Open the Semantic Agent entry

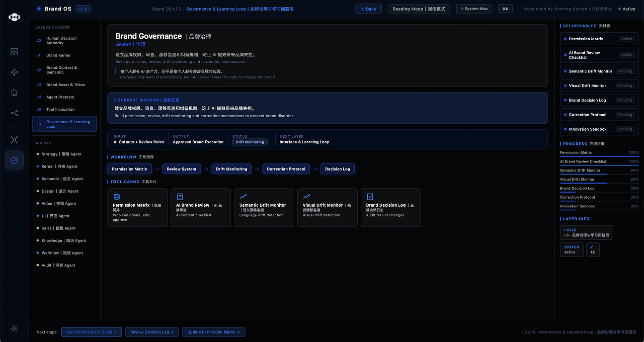pos(64,179)
